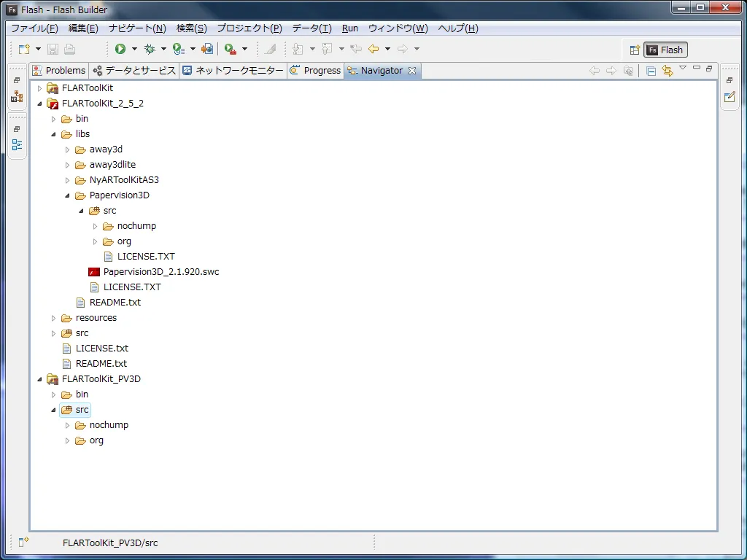Click the New file wizard icon

(x=24, y=49)
